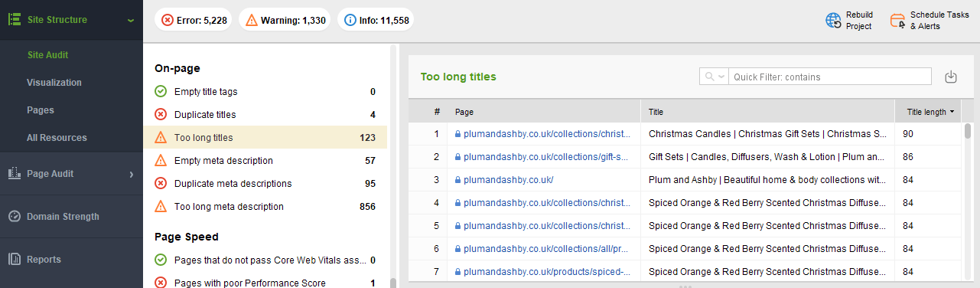Open the Reports module
The image size is (980, 288).
[x=71, y=260]
